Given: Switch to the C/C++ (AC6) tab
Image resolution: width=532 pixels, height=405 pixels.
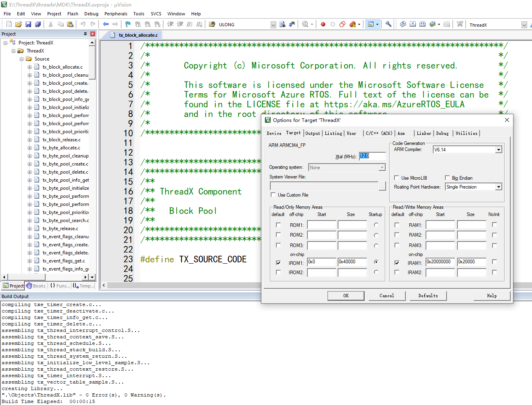Looking at the screenshot, I should [x=379, y=133].
